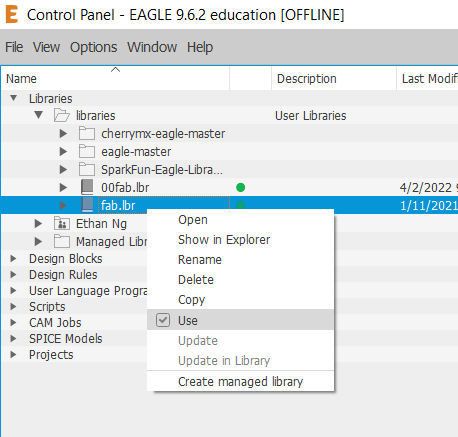458x437 pixels.
Task: Open the File menu
Action: [14, 47]
